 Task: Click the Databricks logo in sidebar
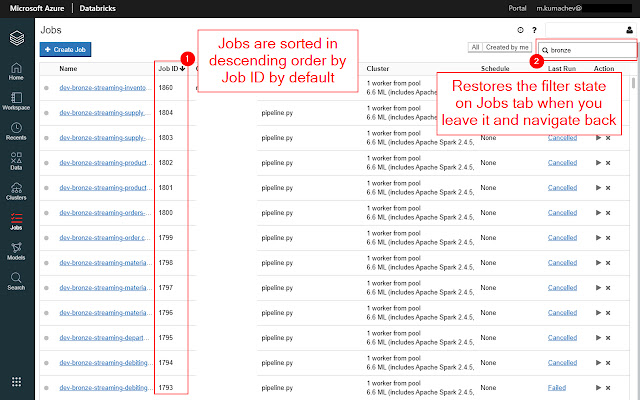pyautogui.click(x=17, y=38)
